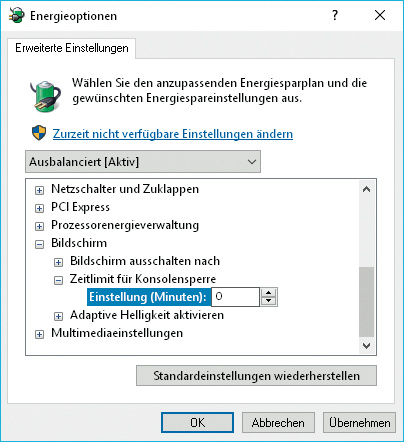Screen dimensions: 404x442
Task: Click Standardeinstellungen wiederherstellen button
Action: click(256, 376)
